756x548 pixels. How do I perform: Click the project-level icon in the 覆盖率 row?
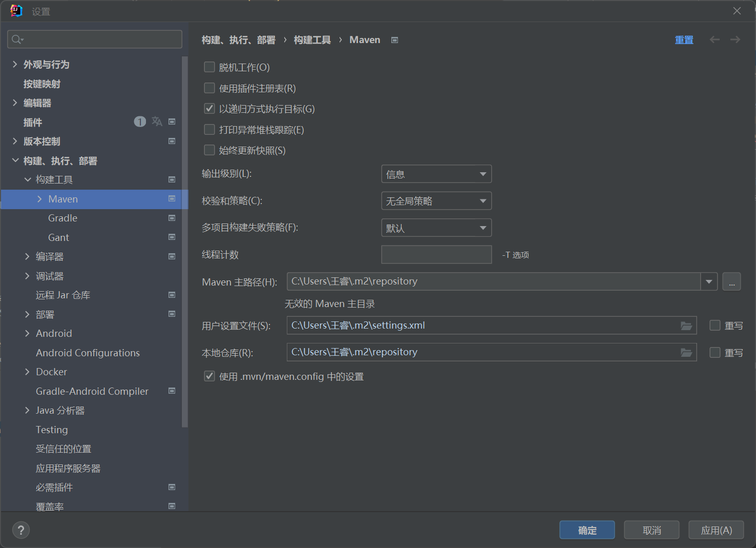172,506
